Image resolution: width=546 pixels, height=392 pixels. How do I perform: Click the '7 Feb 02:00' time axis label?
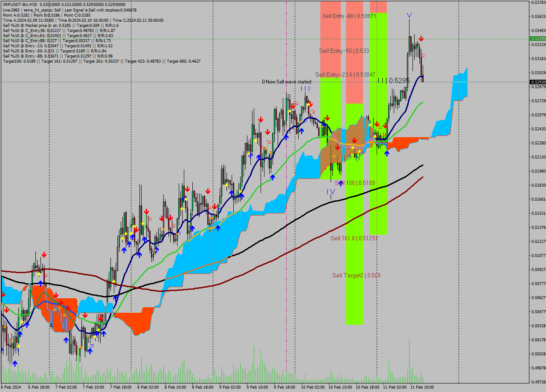(x=66, y=387)
